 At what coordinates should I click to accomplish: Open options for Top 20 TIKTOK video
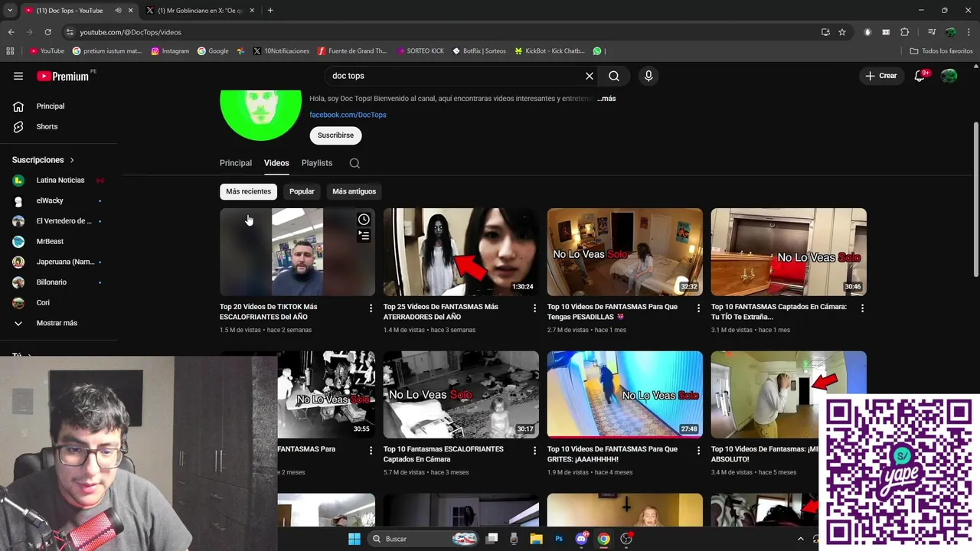click(x=371, y=308)
